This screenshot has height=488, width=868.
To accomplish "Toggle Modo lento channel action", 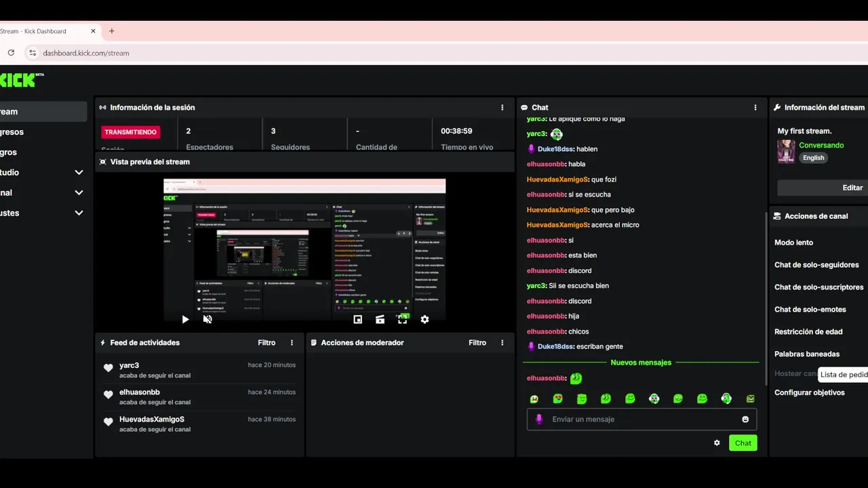I will pos(793,242).
